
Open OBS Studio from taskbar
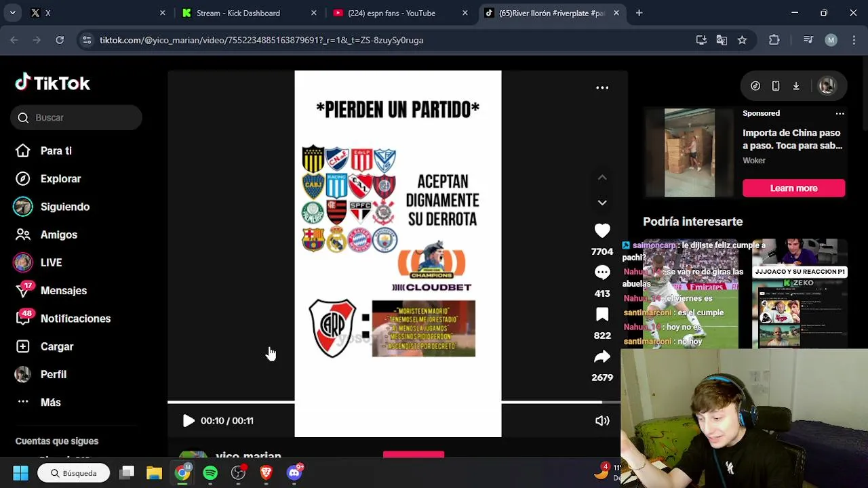pyautogui.click(x=238, y=473)
